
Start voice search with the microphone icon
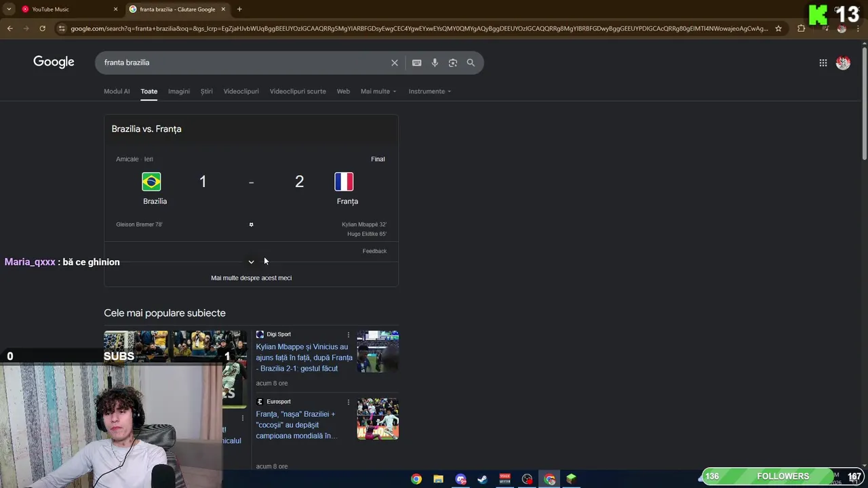coord(435,62)
